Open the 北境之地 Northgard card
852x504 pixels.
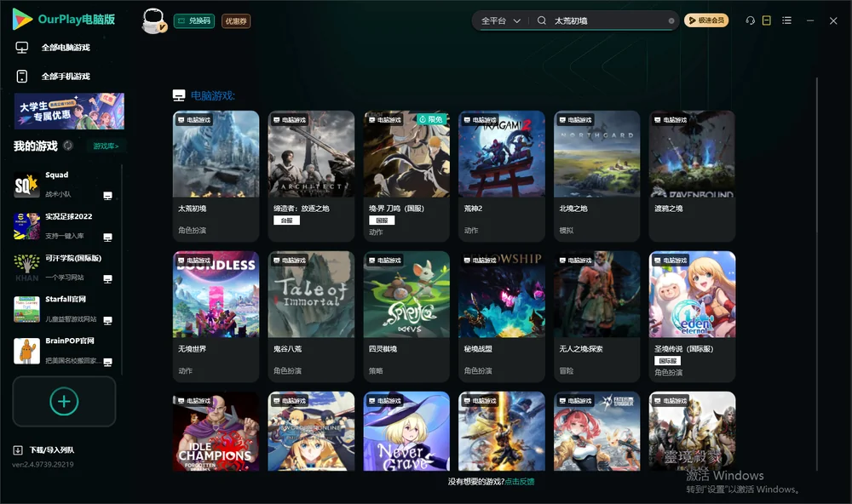click(596, 176)
